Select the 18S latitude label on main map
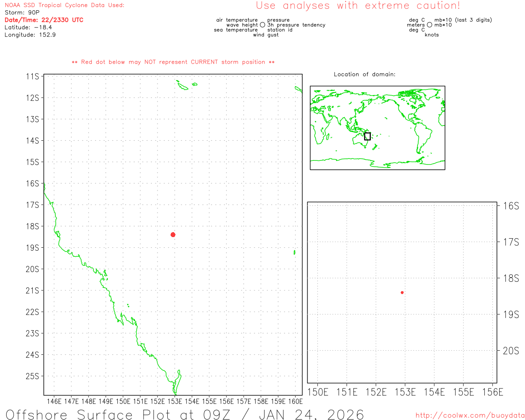The image size is (525, 420). (x=32, y=226)
